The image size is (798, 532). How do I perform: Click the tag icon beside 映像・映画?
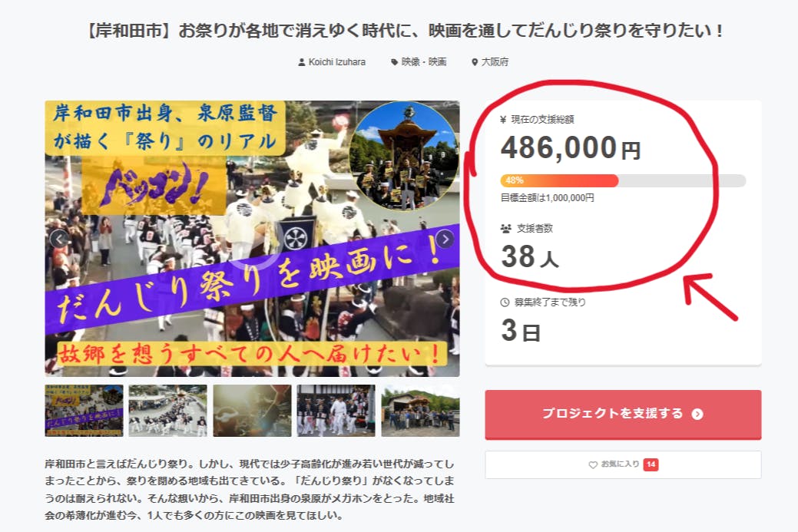(394, 62)
